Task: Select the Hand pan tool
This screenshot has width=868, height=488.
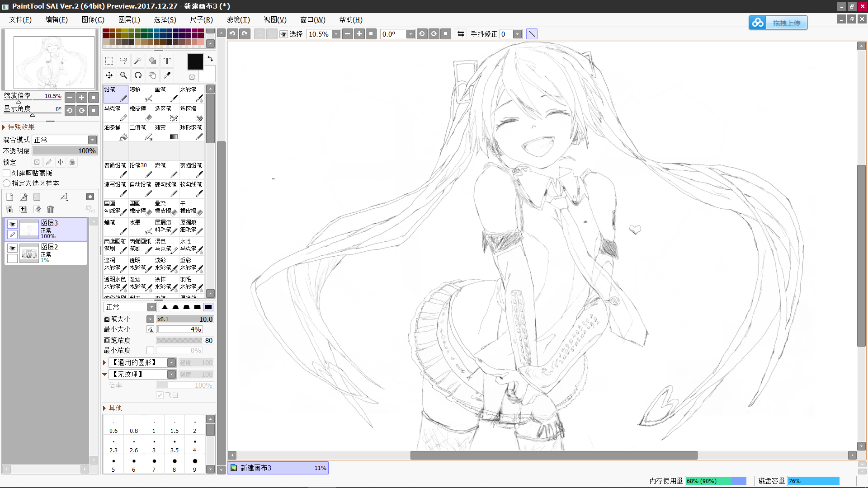Action: (x=152, y=75)
